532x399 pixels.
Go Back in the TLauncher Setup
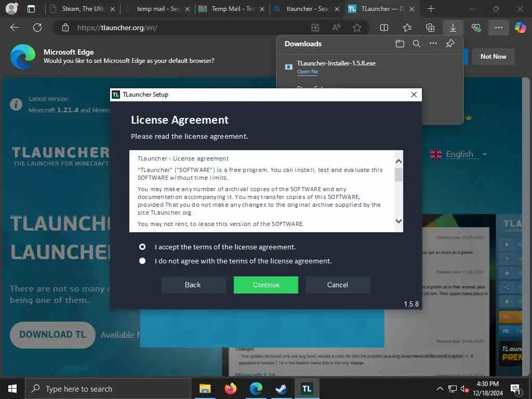[x=193, y=285]
